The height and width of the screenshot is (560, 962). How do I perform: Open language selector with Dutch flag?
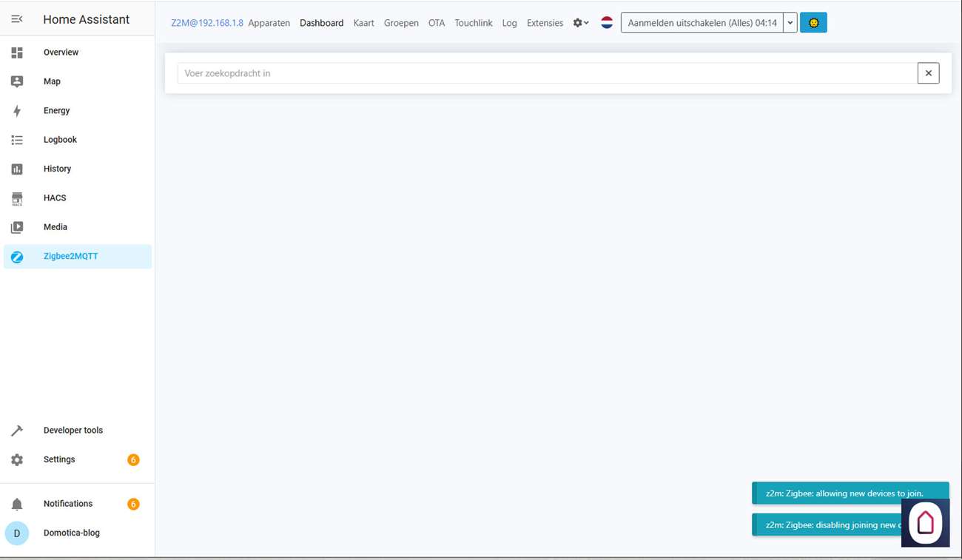tap(607, 23)
